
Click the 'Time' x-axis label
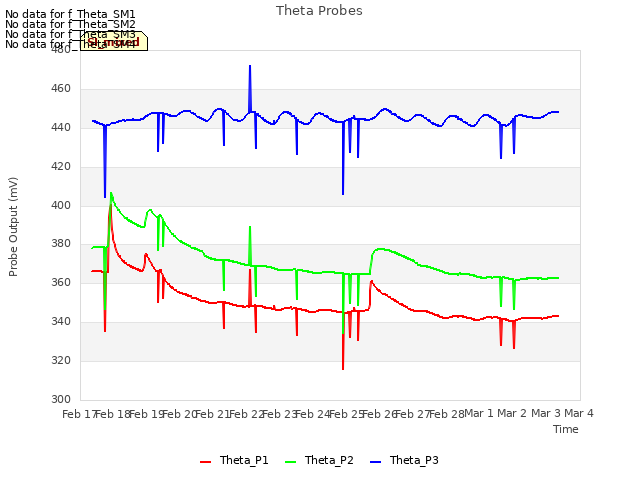point(566,429)
